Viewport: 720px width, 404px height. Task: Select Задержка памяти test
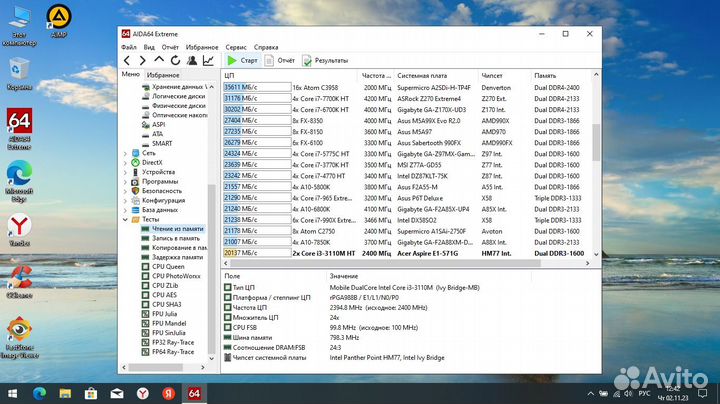click(x=172, y=257)
